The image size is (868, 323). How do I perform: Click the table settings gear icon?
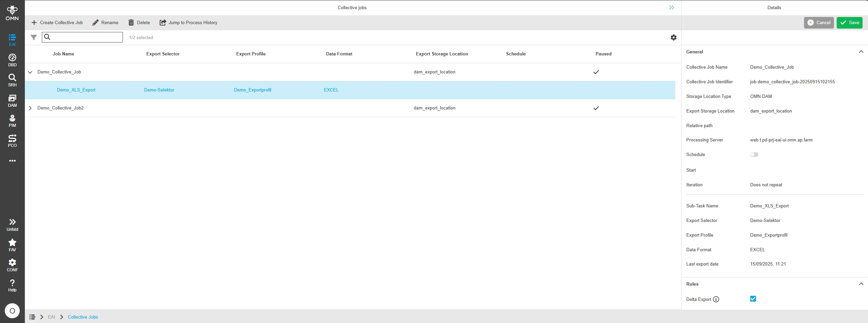pos(673,37)
